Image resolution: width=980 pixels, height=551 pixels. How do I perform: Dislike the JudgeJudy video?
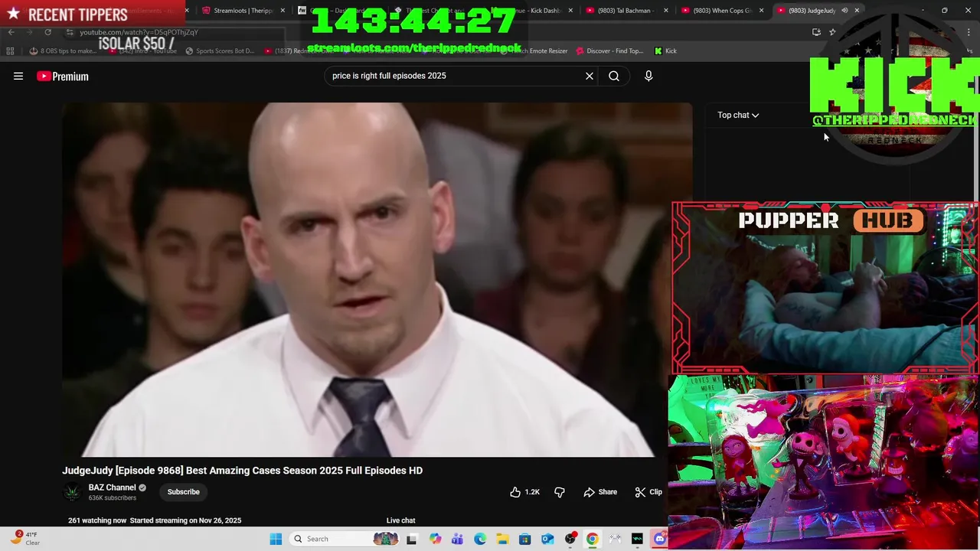[x=560, y=492]
